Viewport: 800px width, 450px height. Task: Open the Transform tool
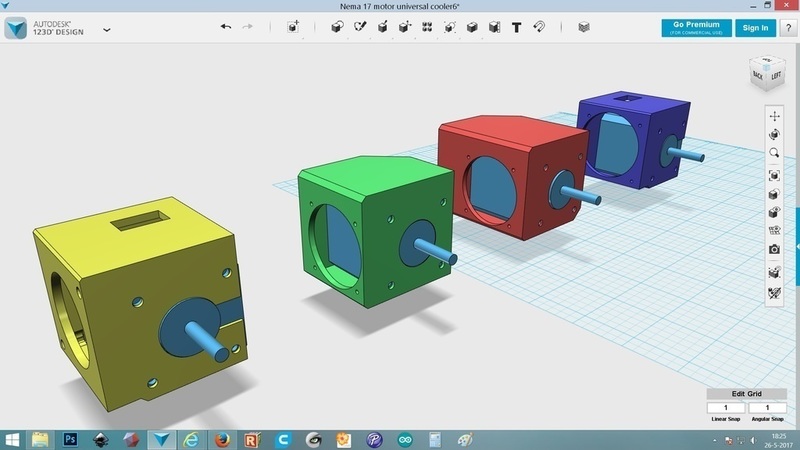293,27
